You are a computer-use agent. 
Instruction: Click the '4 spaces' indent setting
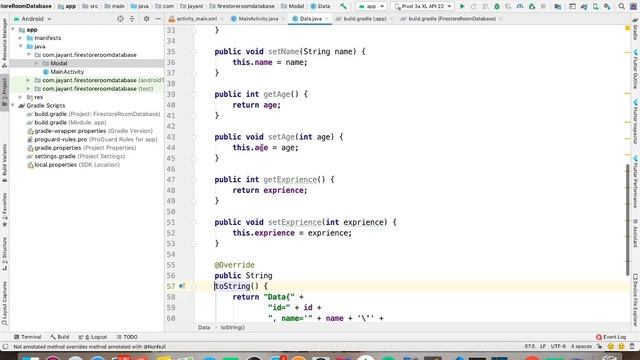point(581,347)
